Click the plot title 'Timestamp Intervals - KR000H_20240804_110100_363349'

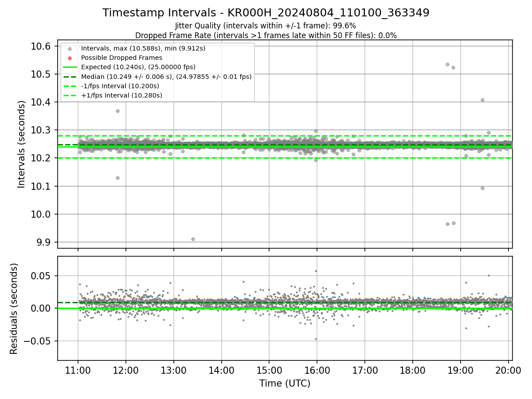266,13
